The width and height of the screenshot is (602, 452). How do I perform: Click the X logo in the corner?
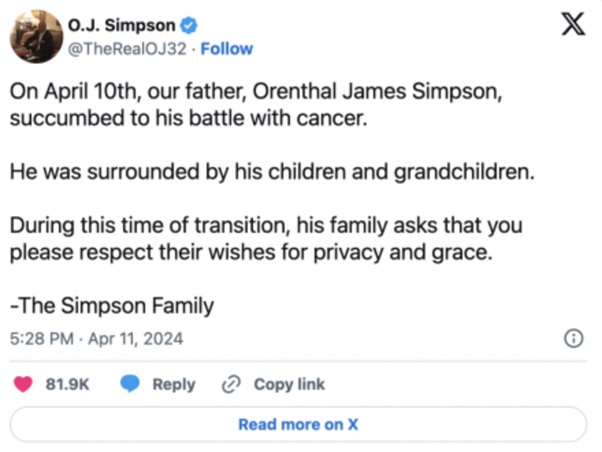(573, 27)
